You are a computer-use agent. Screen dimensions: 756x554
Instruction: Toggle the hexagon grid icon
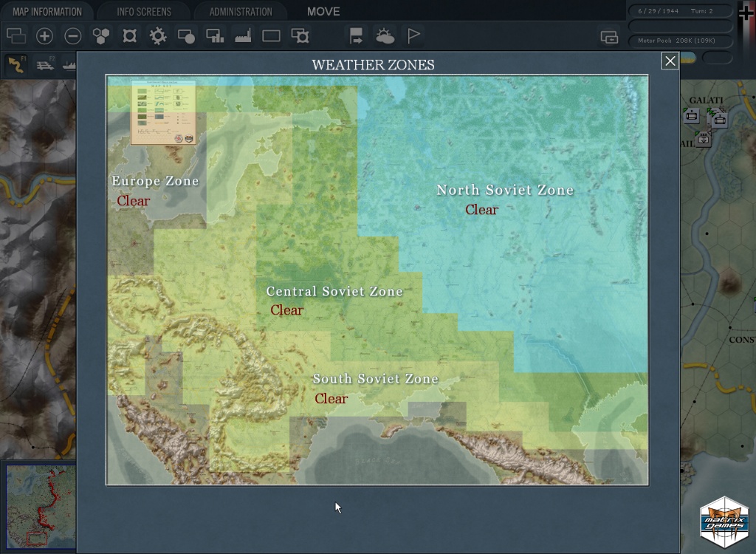tap(101, 35)
